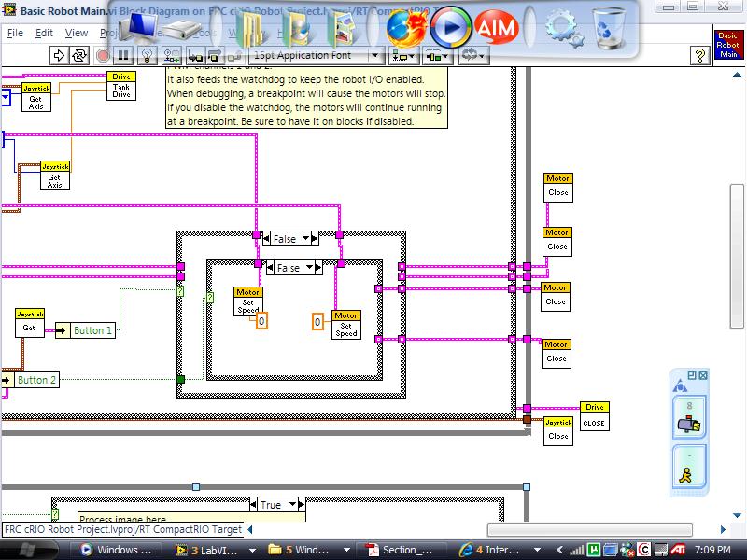This screenshot has height=560, width=747.
Task: Toggle Highlight Execution lightbulb
Action: coord(148,56)
